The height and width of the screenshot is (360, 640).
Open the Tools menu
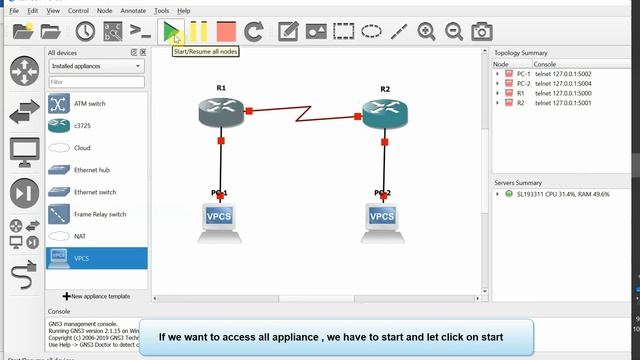click(x=162, y=11)
